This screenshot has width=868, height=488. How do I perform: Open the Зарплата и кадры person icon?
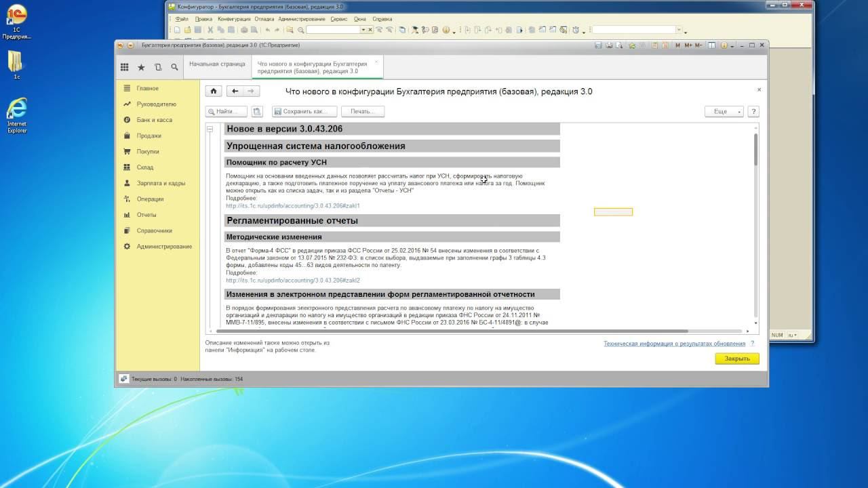pyautogui.click(x=127, y=183)
